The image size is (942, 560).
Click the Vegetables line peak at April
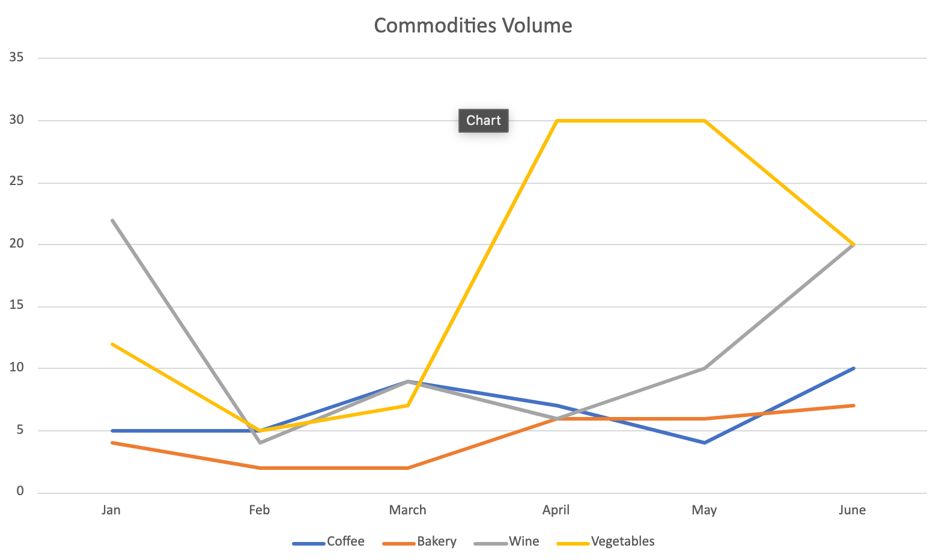(558, 121)
